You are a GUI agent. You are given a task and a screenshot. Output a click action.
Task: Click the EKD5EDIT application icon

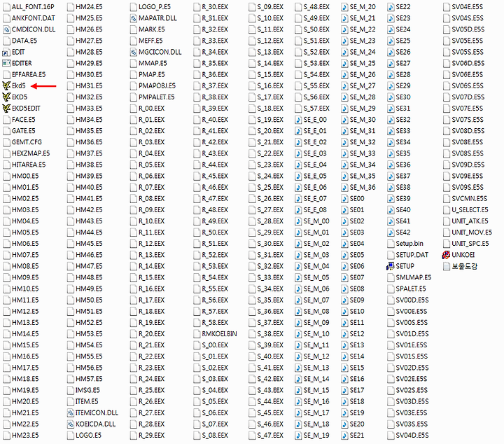click(x=6, y=109)
